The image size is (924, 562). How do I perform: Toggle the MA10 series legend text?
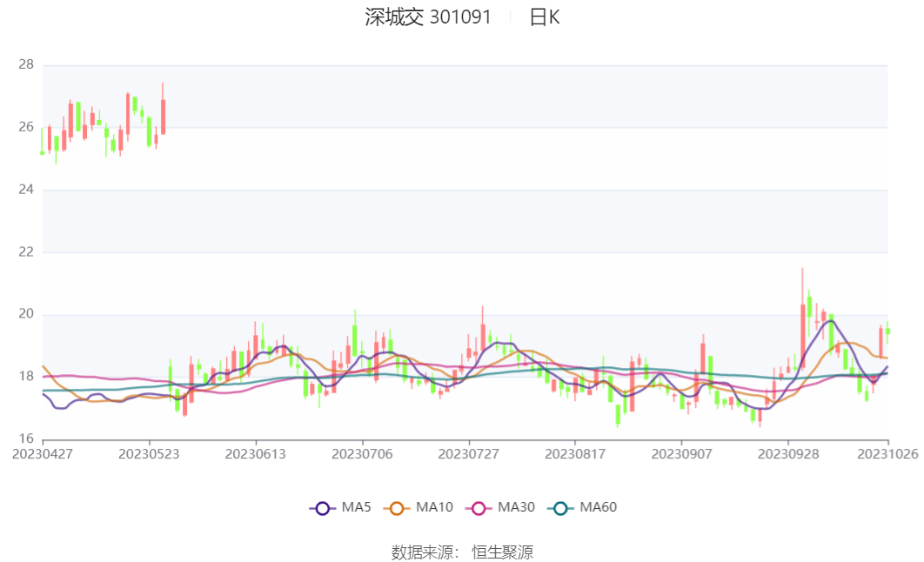tap(434, 507)
